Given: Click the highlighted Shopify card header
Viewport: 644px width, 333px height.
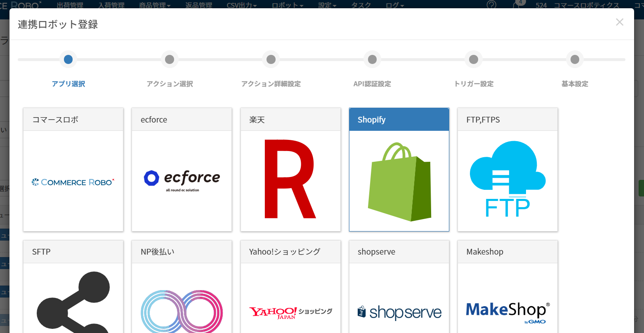Looking at the screenshot, I should (x=399, y=120).
